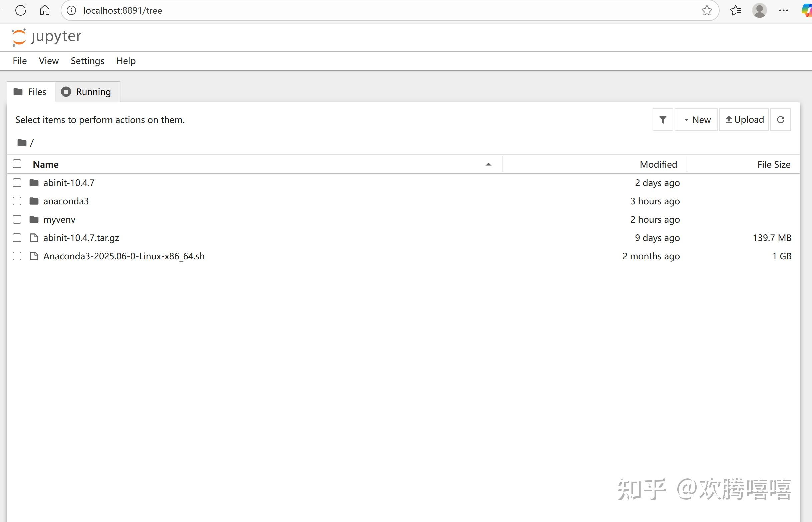Viewport: 812px width, 522px height.
Task: Open the New dropdown
Action: [x=696, y=119]
